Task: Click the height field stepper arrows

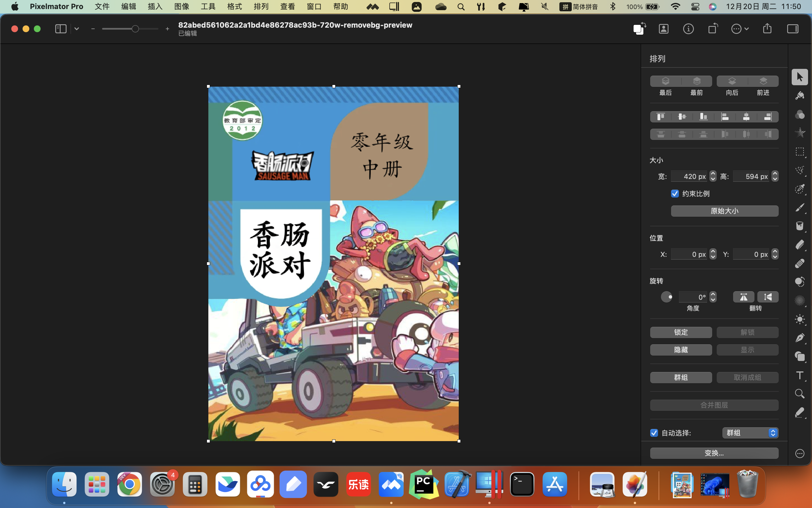Action: [775, 176]
